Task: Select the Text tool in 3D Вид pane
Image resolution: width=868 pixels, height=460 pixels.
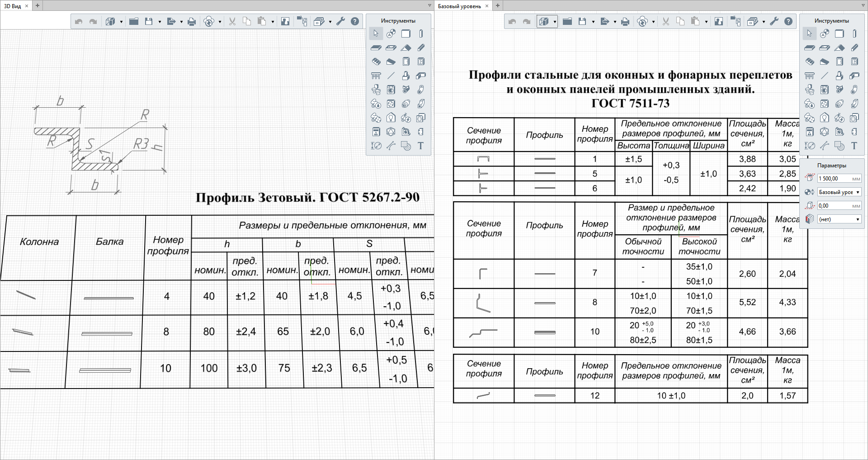Action: (x=421, y=146)
